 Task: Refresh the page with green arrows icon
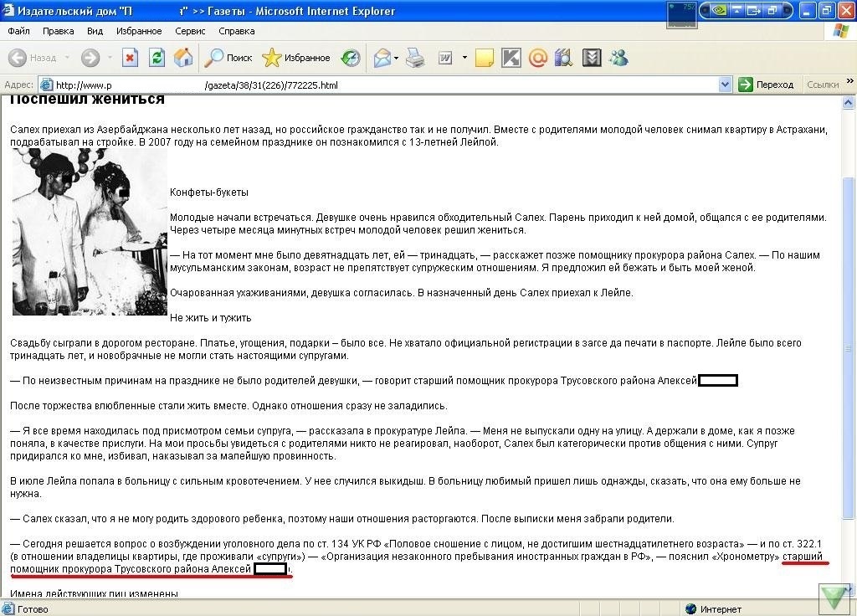(157, 58)
